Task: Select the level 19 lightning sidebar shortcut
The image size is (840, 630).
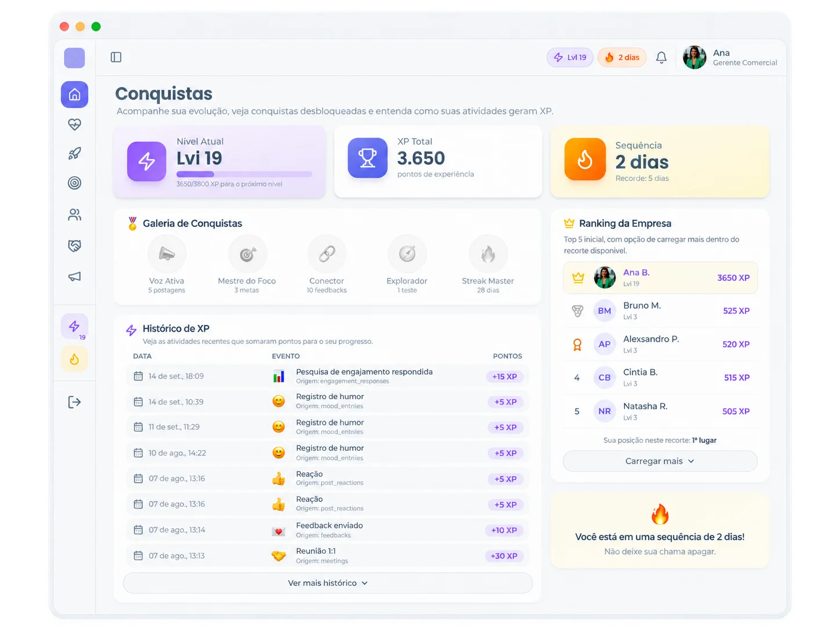Action: pyautogui.click(x=74, y=327)
